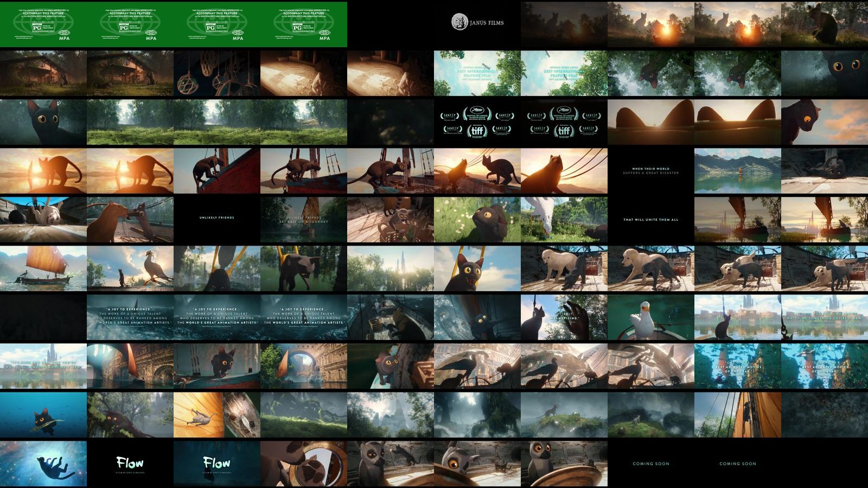
Task: Open the 'Set sail on a journey' text frame
Action: [304, 220]
